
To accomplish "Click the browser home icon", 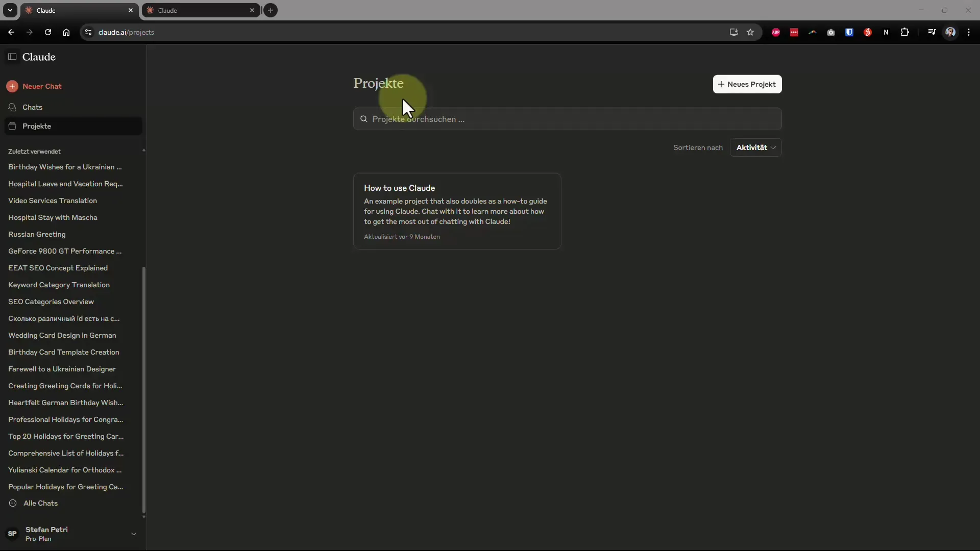I will pos(66,32).
